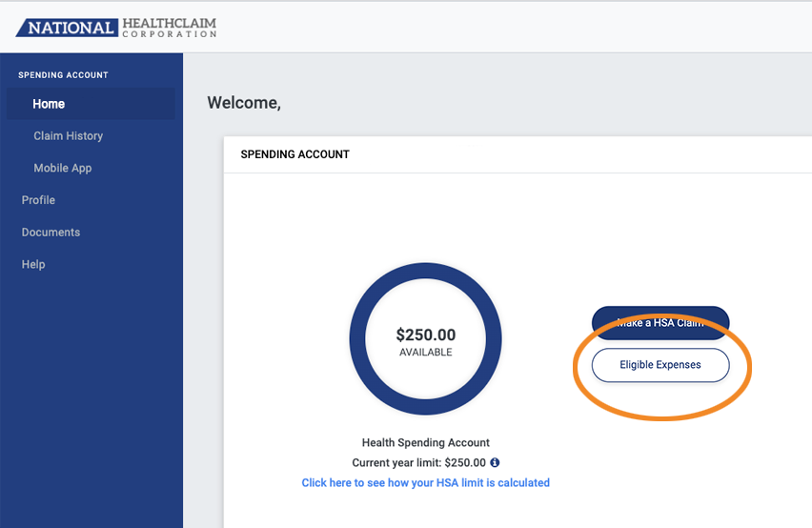Click the $250.00 available balance circle
Image resolution: width=812 pixels, height=528 pixels.
pos(426,338)
